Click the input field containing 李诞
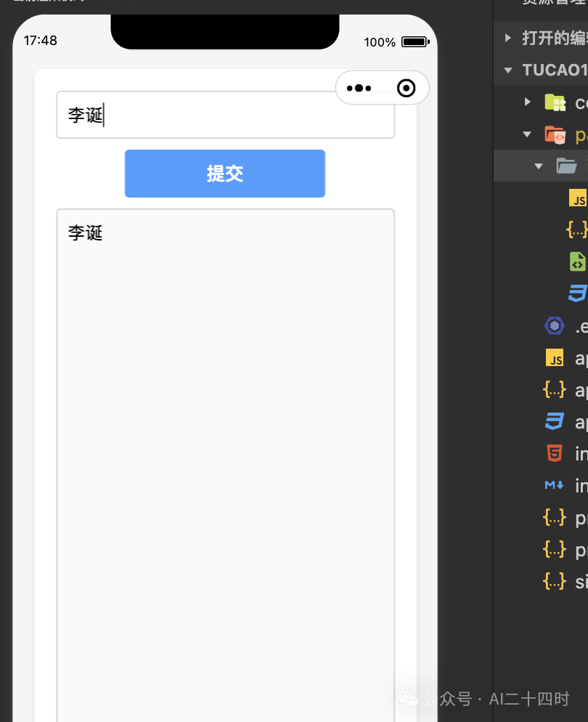The height and width of the screenshot is (722, 588). (225, 115)
